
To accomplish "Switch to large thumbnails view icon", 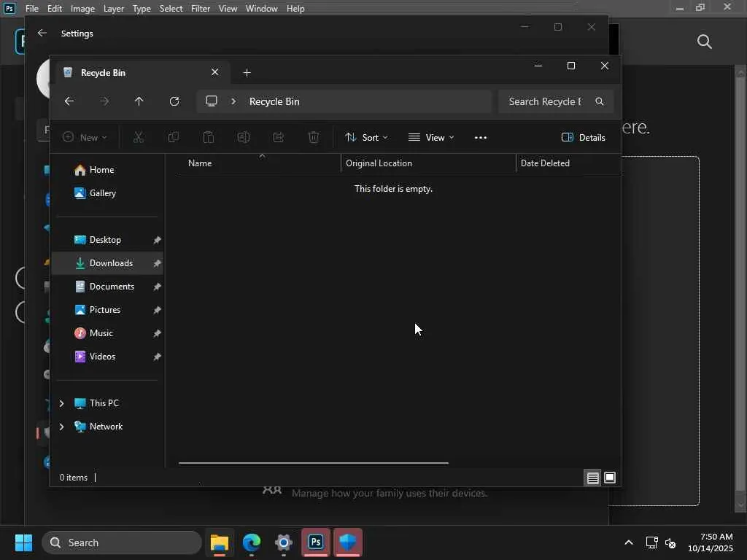I will tap(610, 478).
